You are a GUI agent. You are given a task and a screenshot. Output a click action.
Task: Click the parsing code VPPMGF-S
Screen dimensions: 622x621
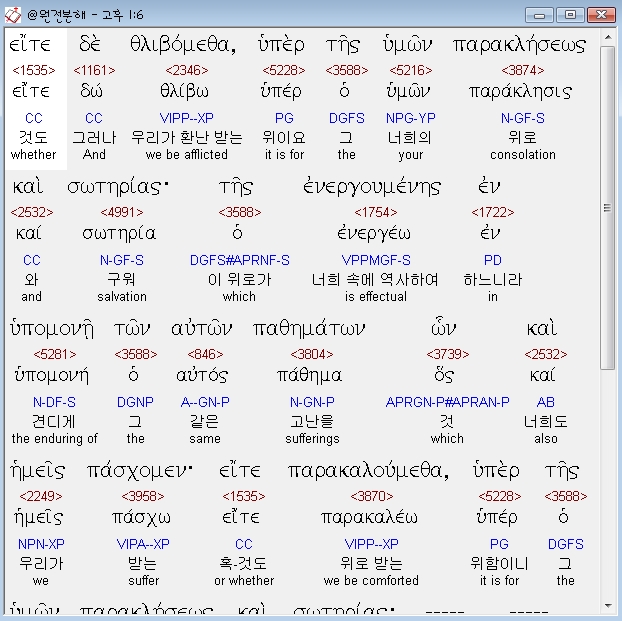(x=376, y=260)
